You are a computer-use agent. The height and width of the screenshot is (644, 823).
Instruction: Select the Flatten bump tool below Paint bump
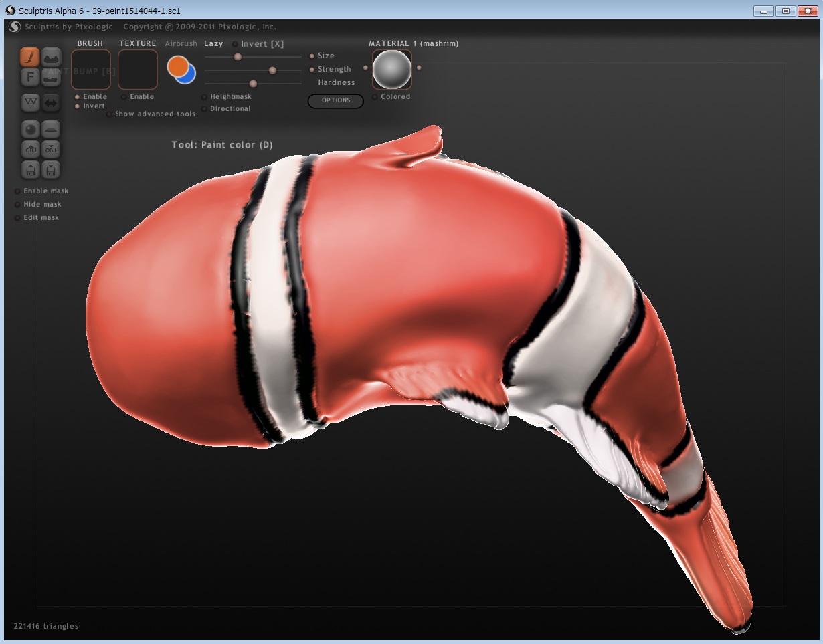(x=52, y=78)
